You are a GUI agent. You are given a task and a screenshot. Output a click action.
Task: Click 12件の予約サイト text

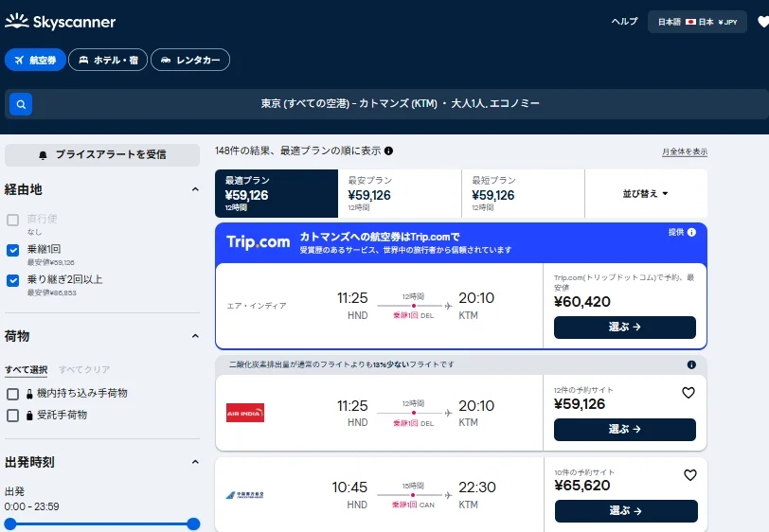[583, 390]
